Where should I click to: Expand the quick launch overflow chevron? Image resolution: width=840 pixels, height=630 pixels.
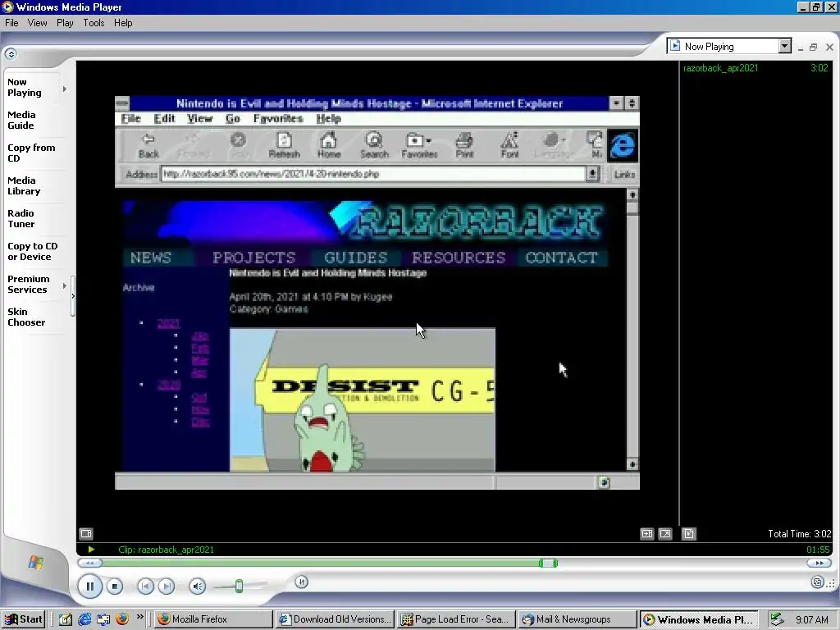pos(139,617)
